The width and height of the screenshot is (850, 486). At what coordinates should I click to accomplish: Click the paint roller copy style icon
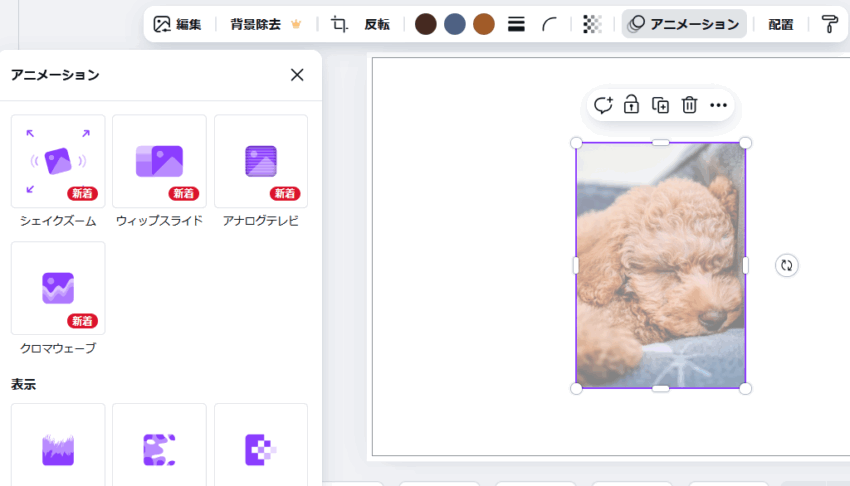[829, 24]
